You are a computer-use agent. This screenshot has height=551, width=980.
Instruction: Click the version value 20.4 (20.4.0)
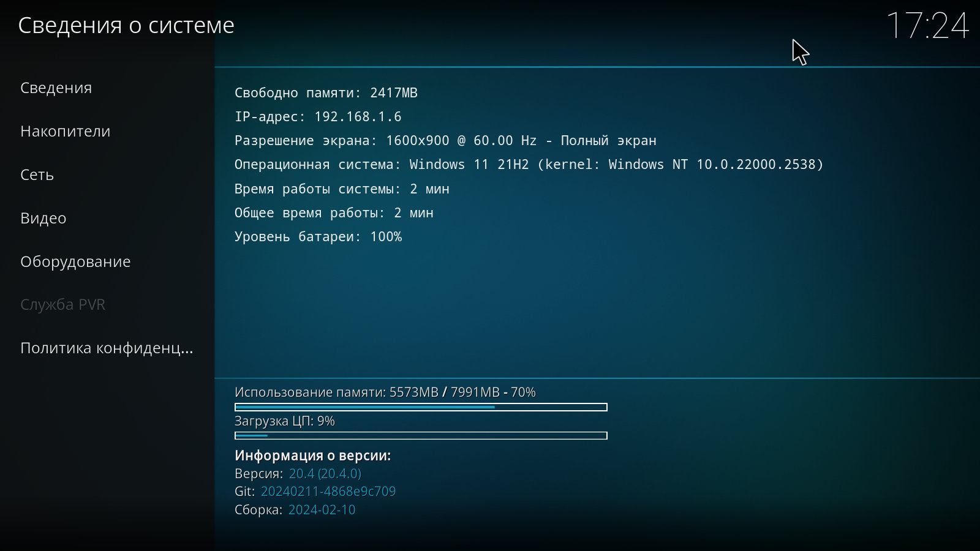pos(325,473)
